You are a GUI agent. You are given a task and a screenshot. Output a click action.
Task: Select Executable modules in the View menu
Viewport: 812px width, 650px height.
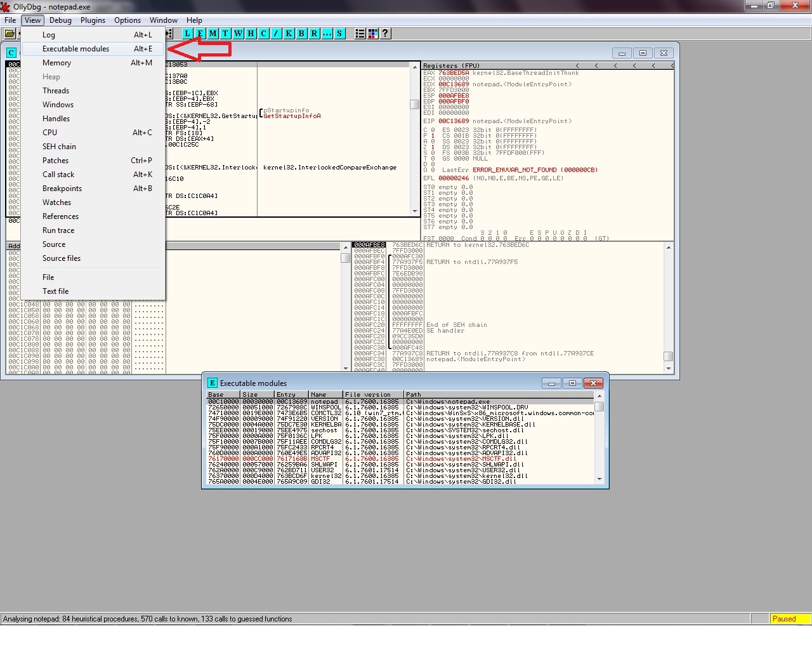(x=75, y=49)
